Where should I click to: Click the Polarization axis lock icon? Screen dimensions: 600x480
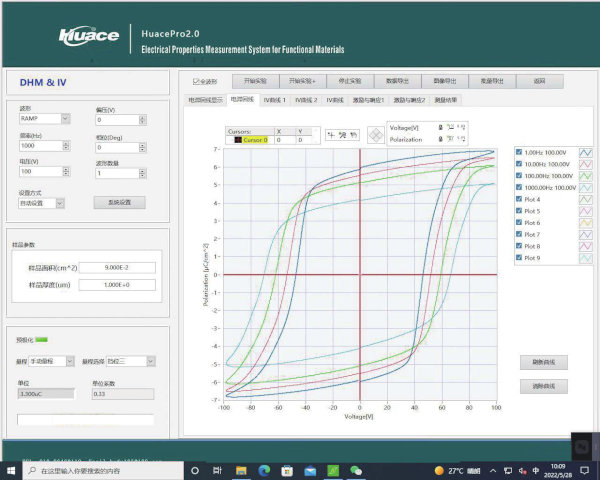pyautogui.click(x=443, y=140)
